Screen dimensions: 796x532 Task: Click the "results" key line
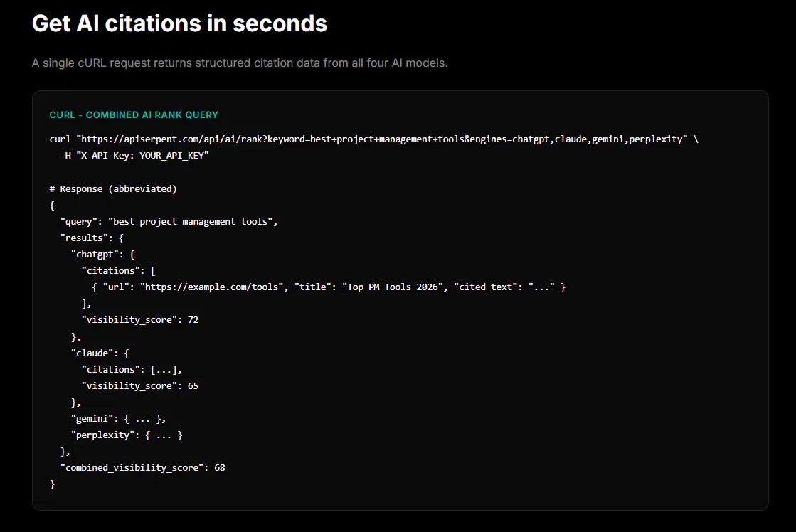92,238
